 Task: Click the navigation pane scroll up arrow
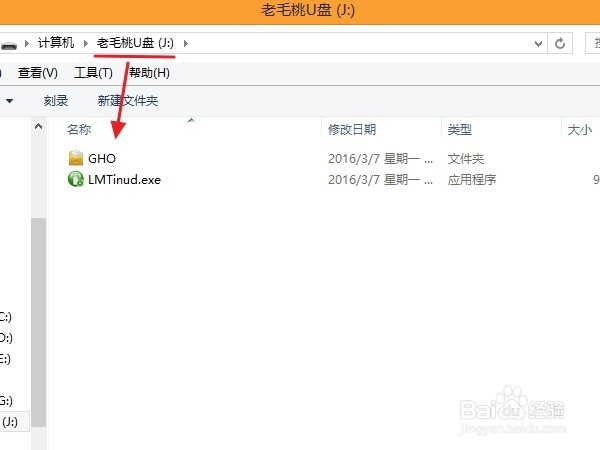click(x=39, y=126)
